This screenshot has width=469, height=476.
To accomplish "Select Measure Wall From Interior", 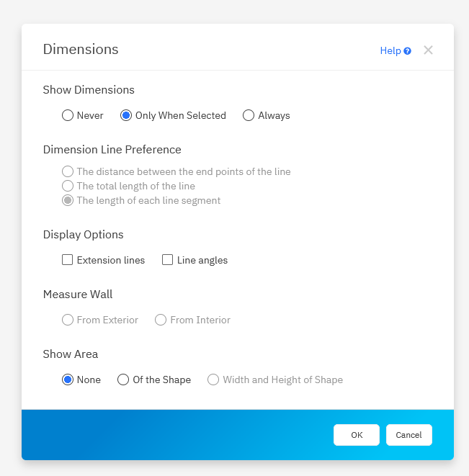I will pyautogui.click(x=161, y=320).
